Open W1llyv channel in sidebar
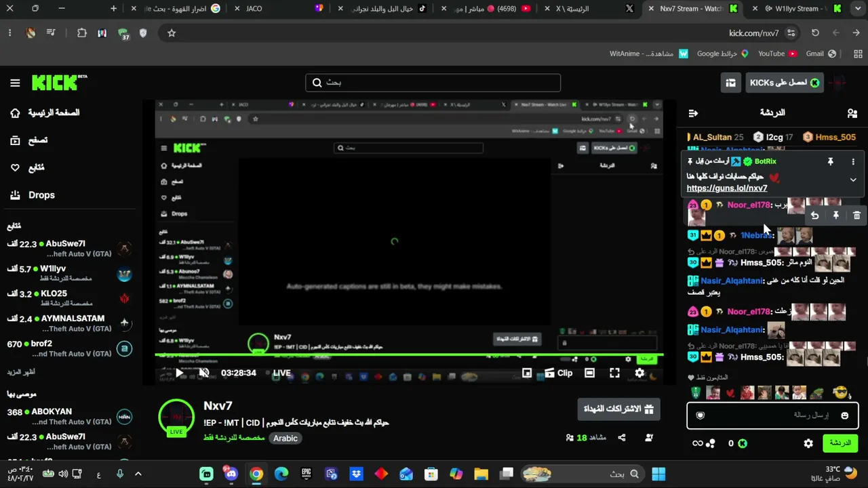The height and width of the screenshot is (488, 868). [69, 274]
